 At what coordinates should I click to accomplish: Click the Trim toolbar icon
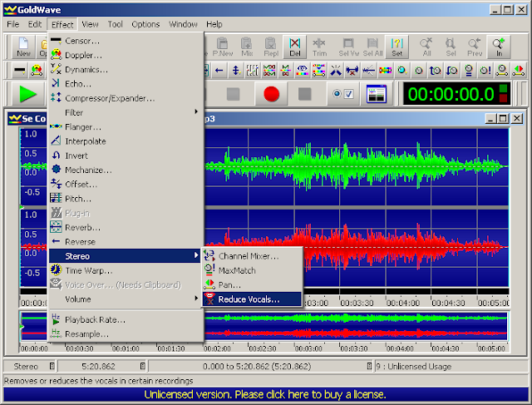pyautogui.click(x=320, y=47)
